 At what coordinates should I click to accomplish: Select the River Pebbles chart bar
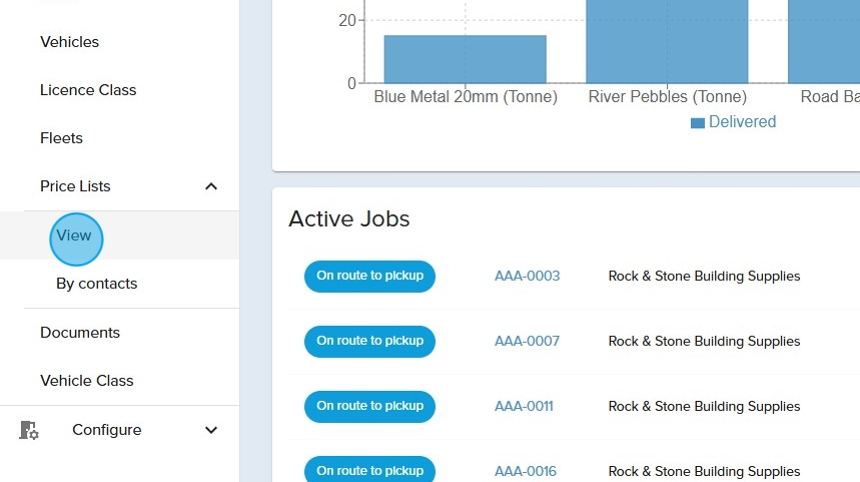click(x=667, y=40)
